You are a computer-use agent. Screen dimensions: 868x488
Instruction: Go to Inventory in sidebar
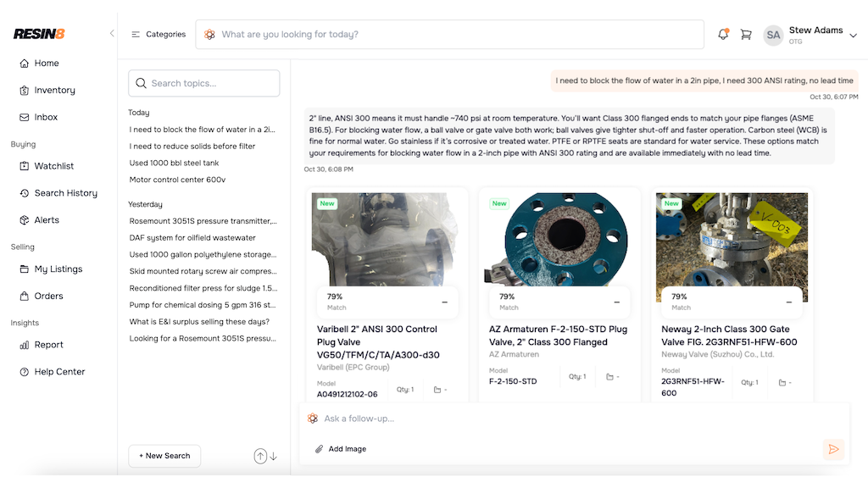(54, 90)
